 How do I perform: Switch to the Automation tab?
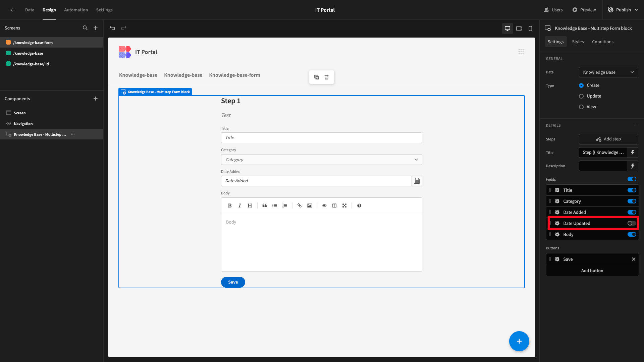(76, 10)
